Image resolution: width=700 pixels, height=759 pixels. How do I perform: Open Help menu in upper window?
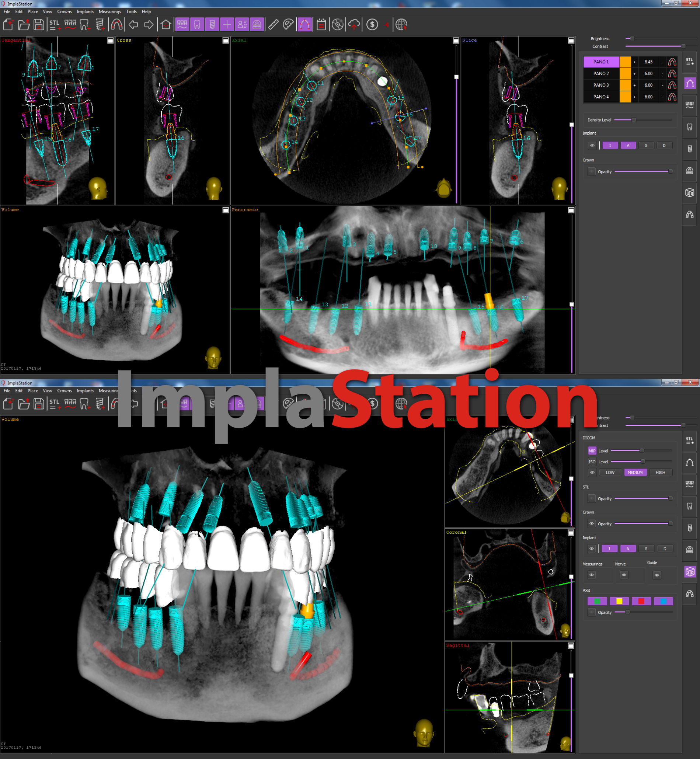tap(146, 12)
